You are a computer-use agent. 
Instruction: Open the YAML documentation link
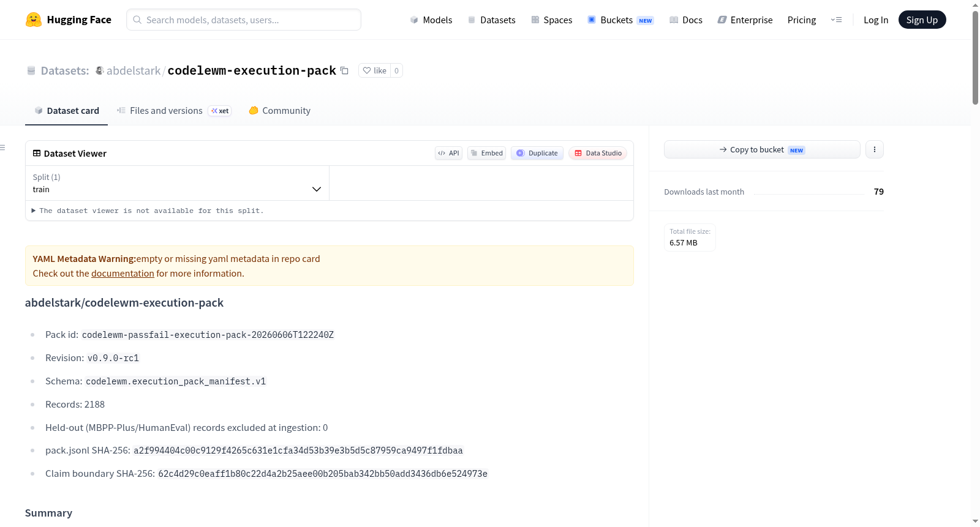(123, 274)
